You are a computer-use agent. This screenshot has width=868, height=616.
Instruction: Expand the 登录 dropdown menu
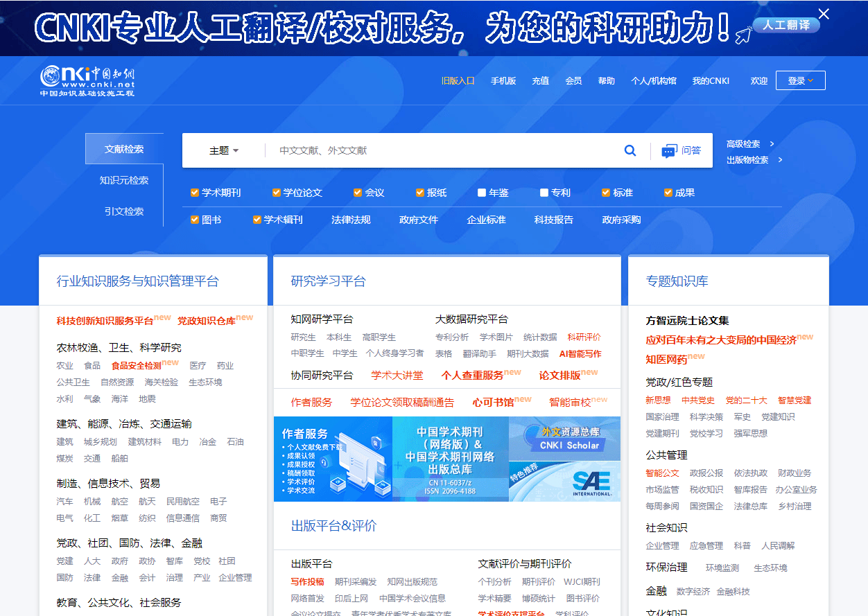(x=800, y=80)
